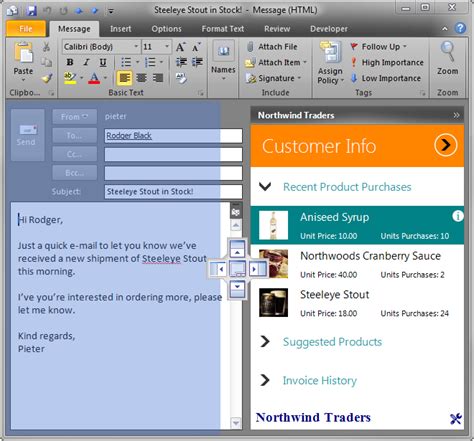Switch to the Options tab
This screenshot has width=474, height=441.
tap(166, 29)
